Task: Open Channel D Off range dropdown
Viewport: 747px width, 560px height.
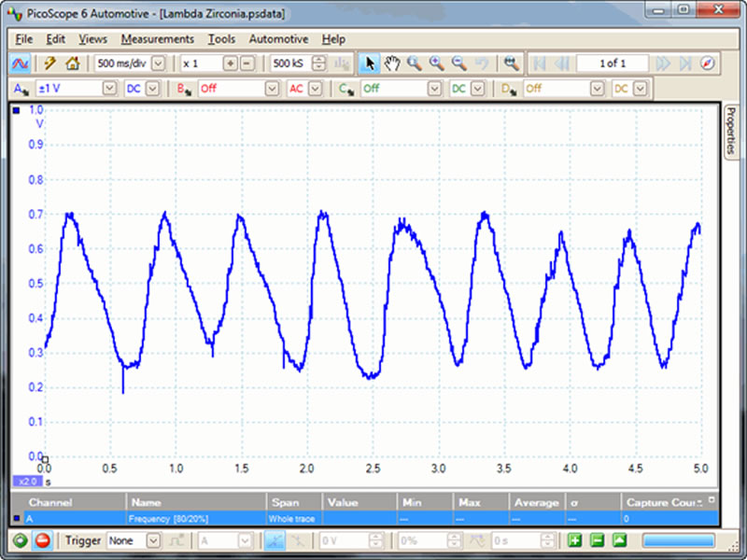Action: (598, 89)
